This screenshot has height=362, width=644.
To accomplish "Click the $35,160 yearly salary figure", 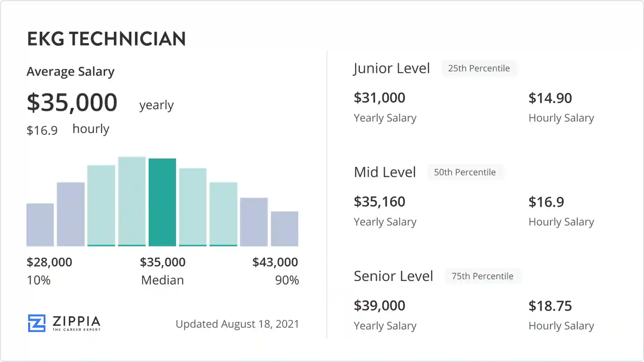I will 379,202.
